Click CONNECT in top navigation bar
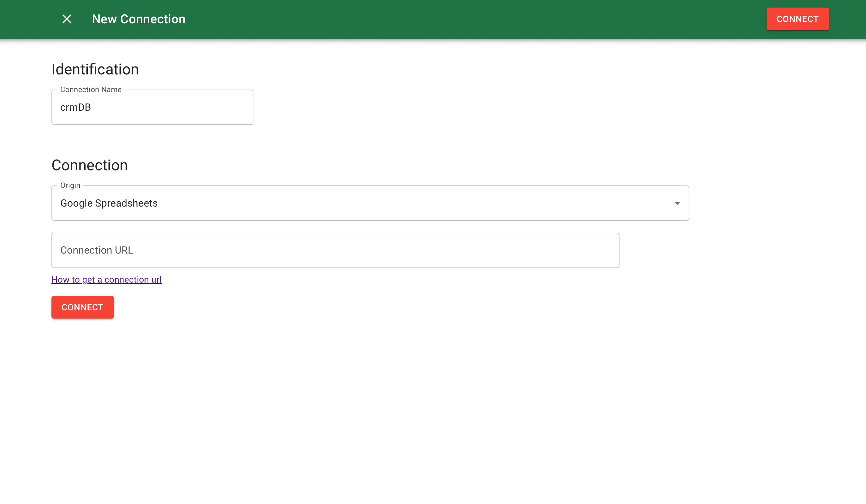This screenshot has height=504, width=866. point(798,19)
